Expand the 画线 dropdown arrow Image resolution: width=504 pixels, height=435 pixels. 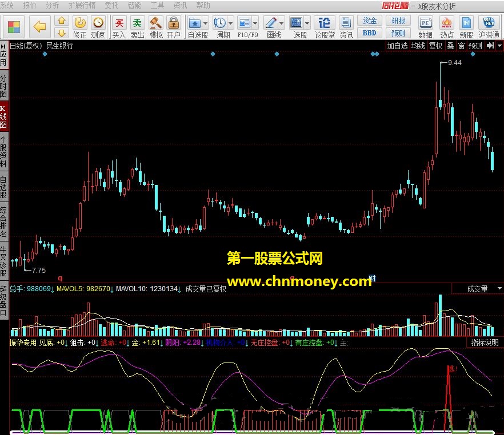point(281,23)
